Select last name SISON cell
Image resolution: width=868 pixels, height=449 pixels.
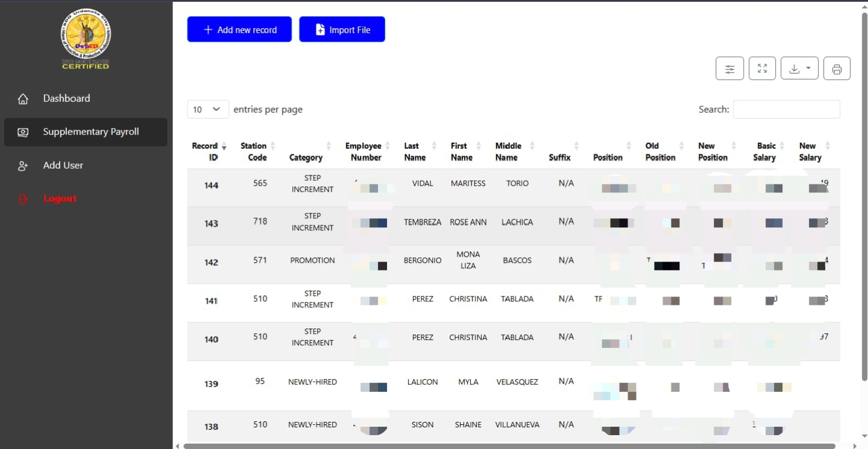(423, 424)
